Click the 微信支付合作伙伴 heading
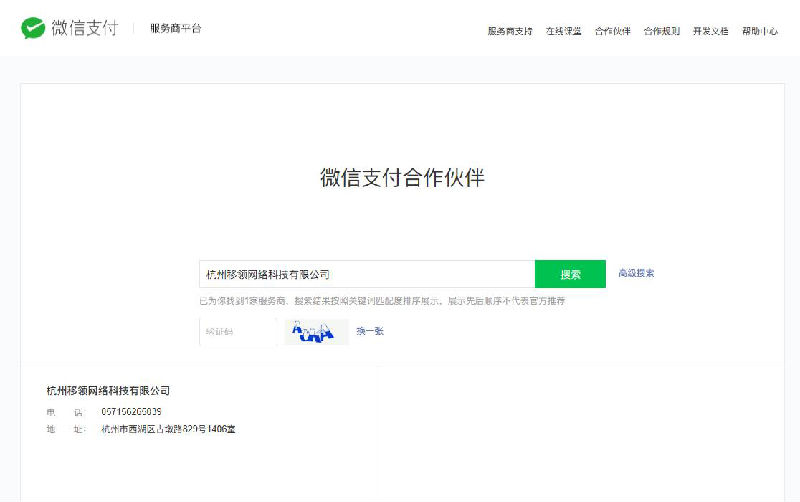 click(x=402, y=178)
